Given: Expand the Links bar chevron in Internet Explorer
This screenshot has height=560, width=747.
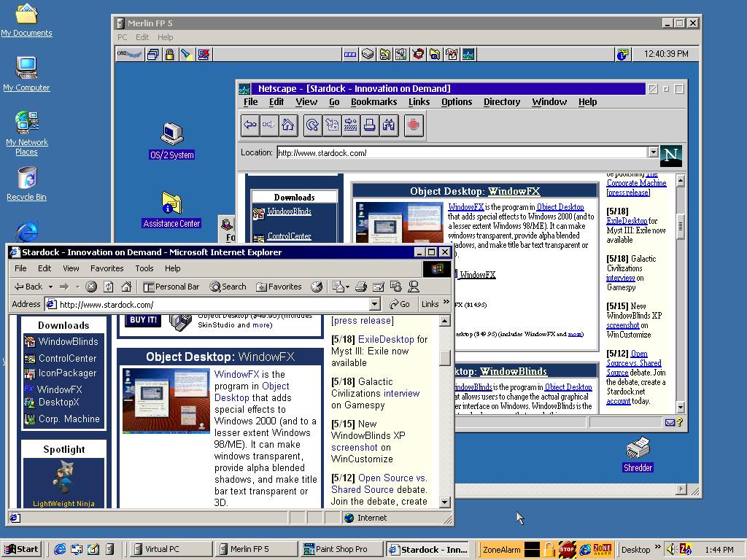Looking at the screenshot, I should [x=446, y=302].
